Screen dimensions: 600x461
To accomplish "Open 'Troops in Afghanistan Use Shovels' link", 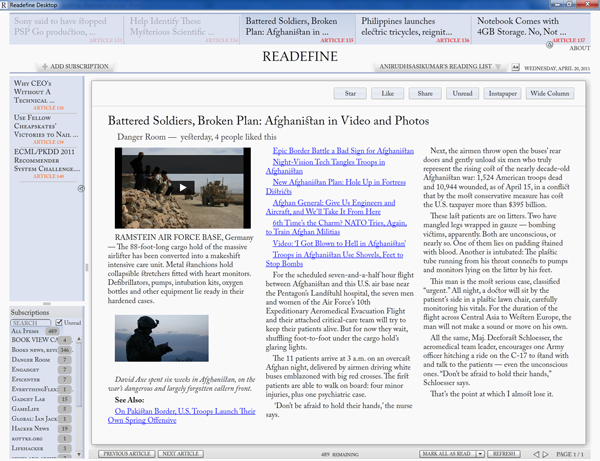I will click(334, 259).
